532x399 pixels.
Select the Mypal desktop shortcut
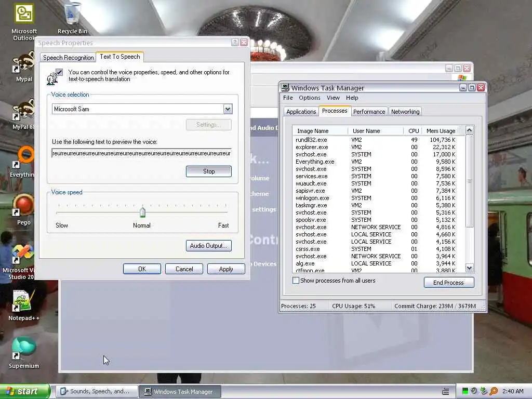click(24, 67)
